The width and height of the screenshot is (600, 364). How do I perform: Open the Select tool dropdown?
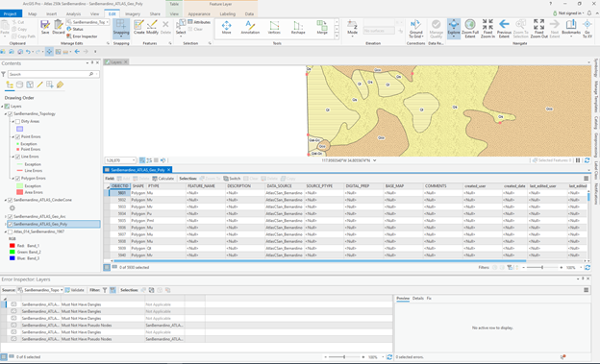coord(181,36)
